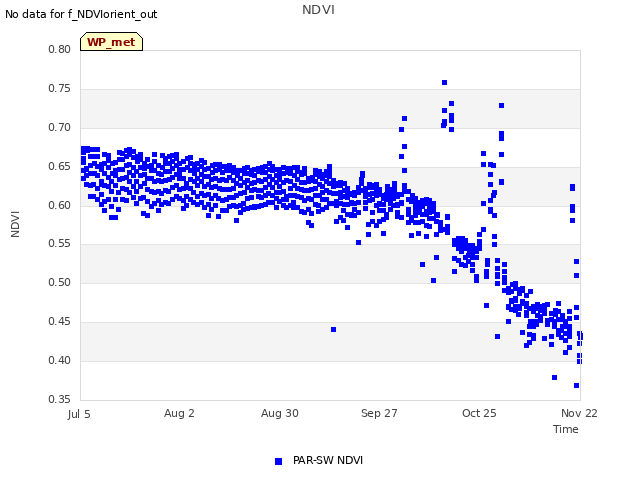640x480 pixels.
Task: Click the 0.50 y-axis tick label
Action: [x=60, y=282]
